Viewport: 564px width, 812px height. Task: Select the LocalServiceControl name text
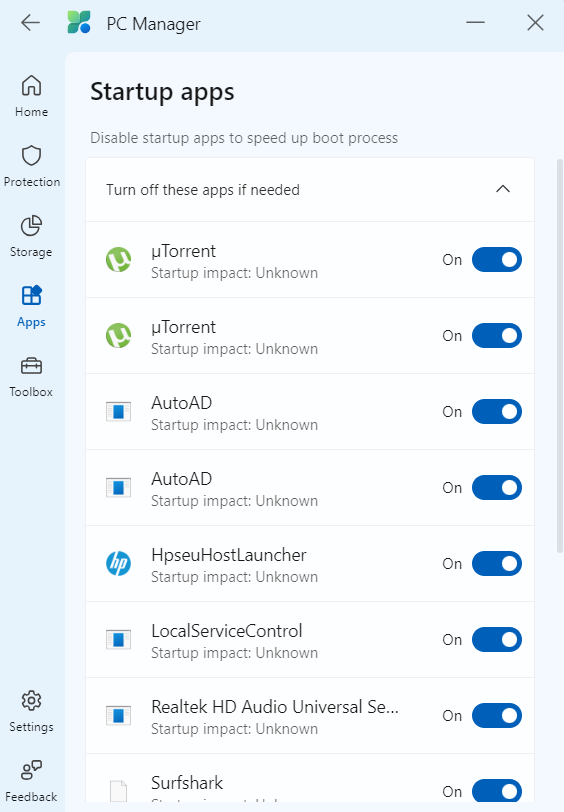[226, 631]
